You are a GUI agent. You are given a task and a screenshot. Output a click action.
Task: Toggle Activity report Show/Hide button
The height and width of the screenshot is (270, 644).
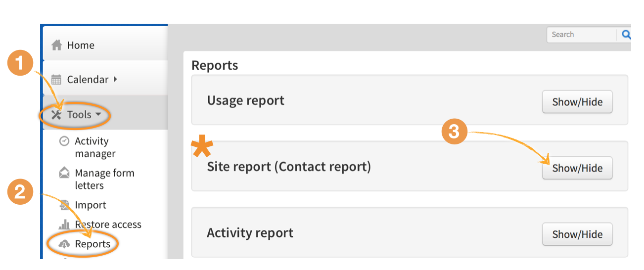pos(577,234)
